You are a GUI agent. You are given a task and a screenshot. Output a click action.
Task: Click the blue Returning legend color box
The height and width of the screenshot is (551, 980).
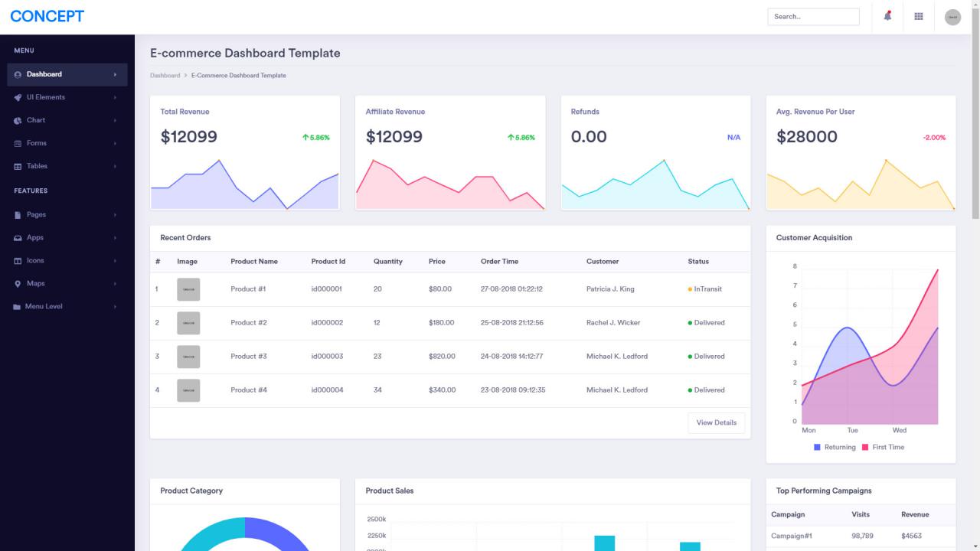tap(818, 447)
